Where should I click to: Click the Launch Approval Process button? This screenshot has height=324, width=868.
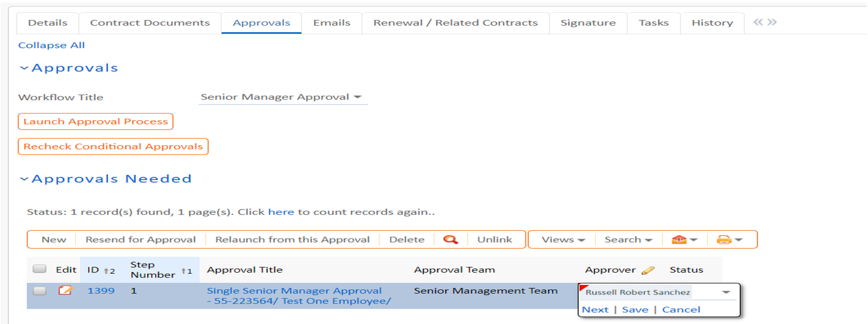[96, 122]
